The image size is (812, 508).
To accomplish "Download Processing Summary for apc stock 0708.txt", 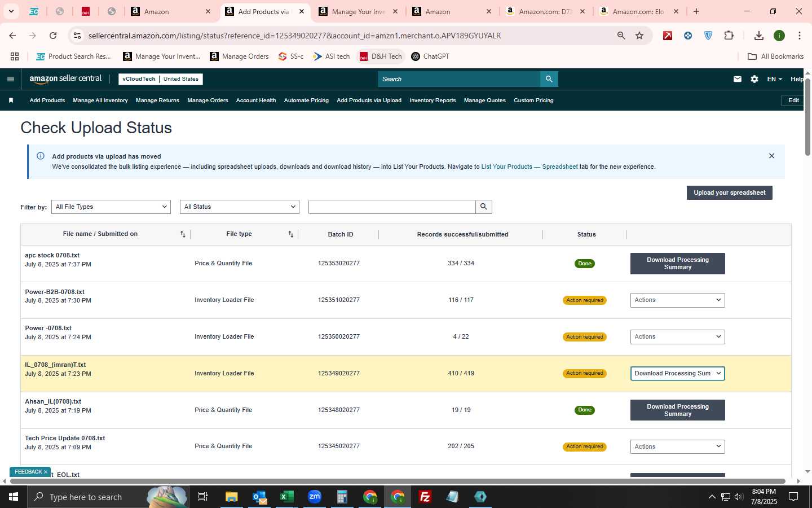I will 677,264.
